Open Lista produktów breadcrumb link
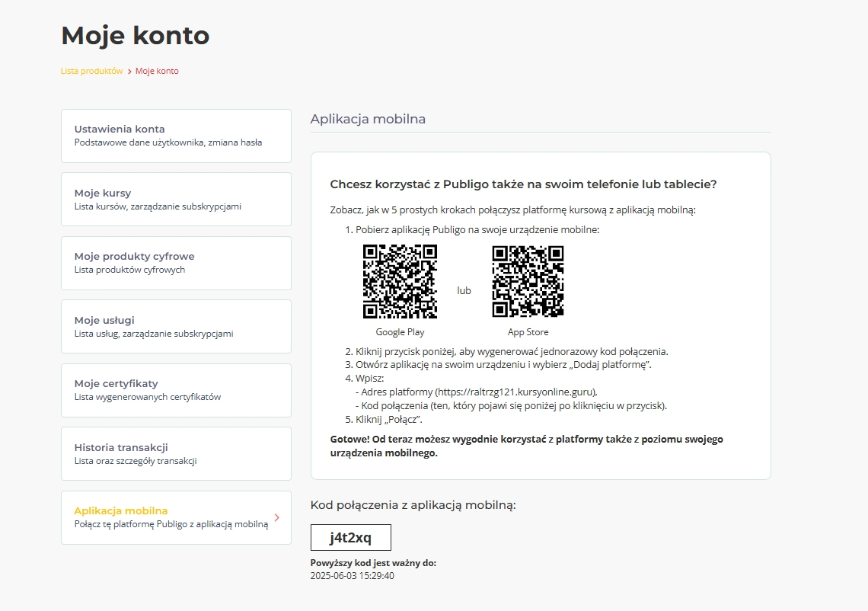This screenshot has width=868, height=611. 92,71
